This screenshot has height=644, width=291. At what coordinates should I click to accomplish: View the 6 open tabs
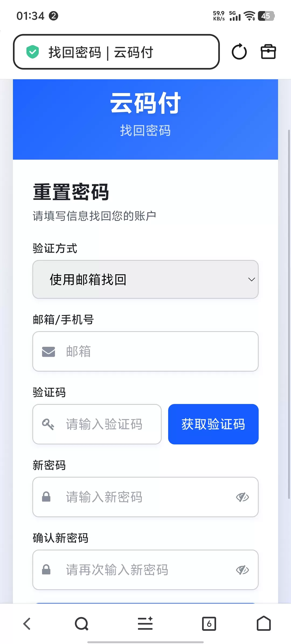[x=209, y=624]
